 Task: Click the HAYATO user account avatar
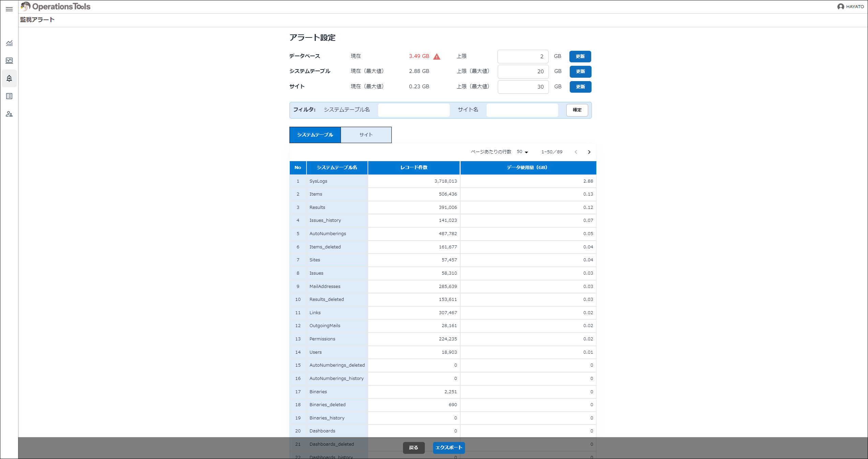point(840,6)
